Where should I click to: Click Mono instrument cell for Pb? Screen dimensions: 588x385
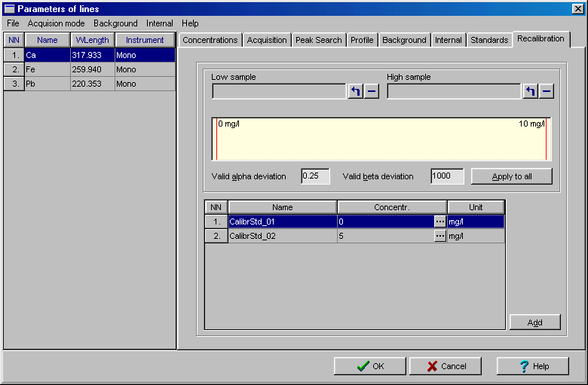click(145, 84)
